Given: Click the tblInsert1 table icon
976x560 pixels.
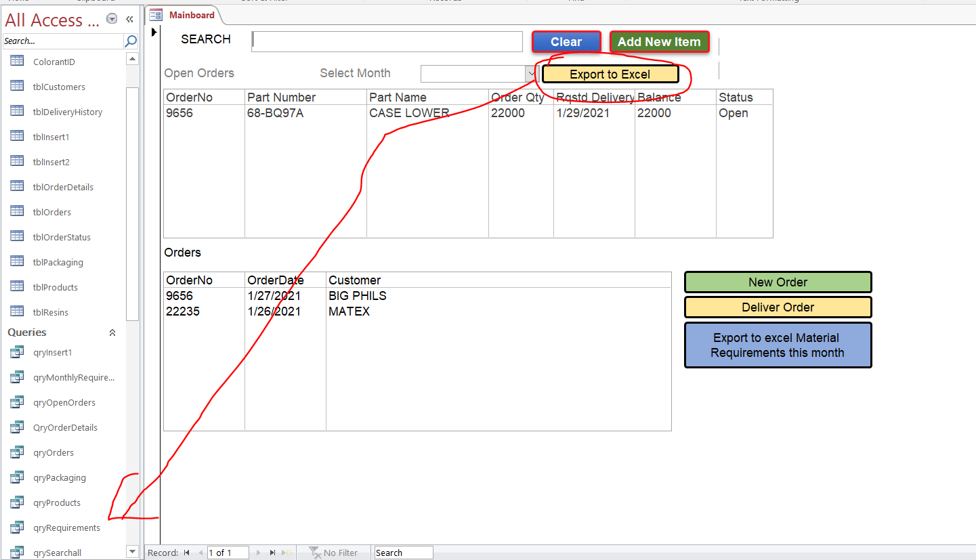Looking at the screenshot, I should pos(18,137).
